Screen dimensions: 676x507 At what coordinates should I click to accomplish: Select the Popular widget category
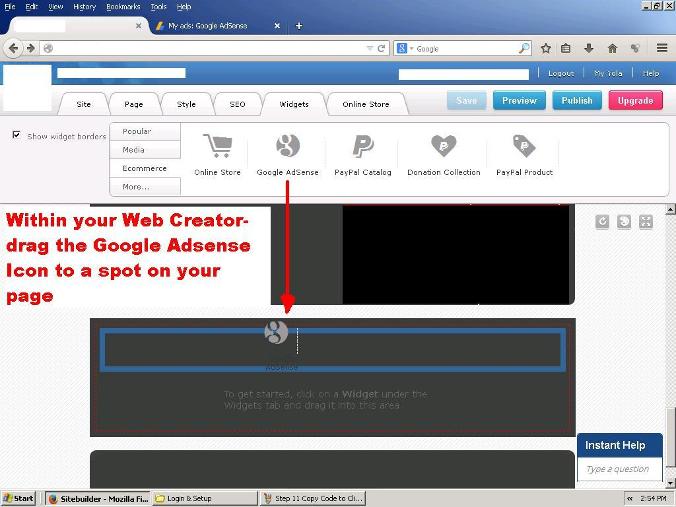tap(145, 131)
